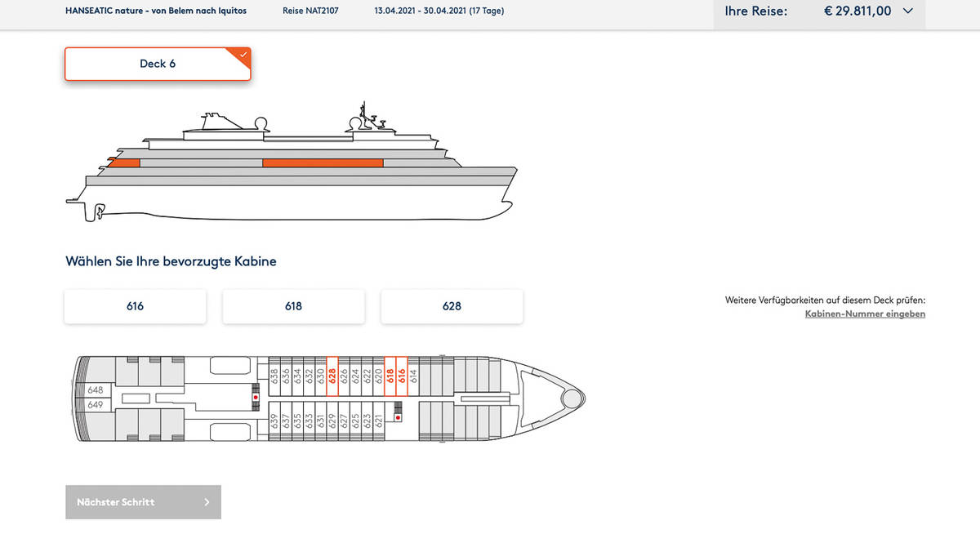The height and width of the screenshot is (552, 980).
Task: Choose the 628 cabin option button
Action: 452,306
